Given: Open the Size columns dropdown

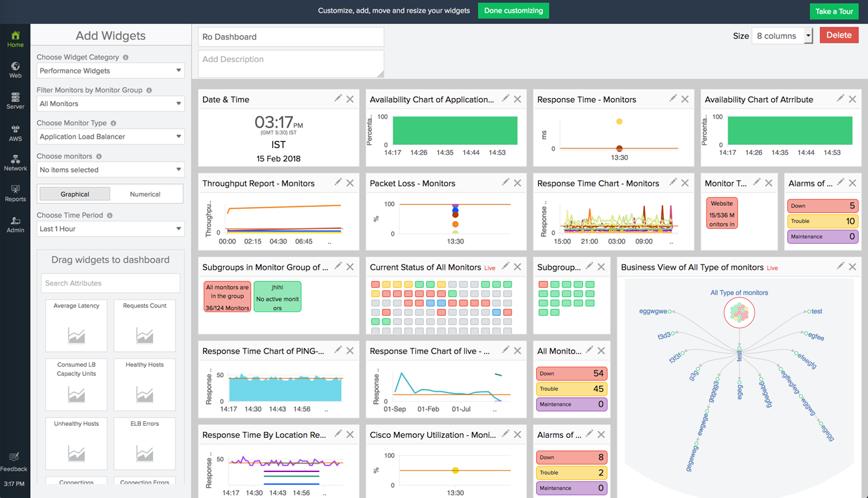Looking at the screenshot, I should (x=781, y=36).
